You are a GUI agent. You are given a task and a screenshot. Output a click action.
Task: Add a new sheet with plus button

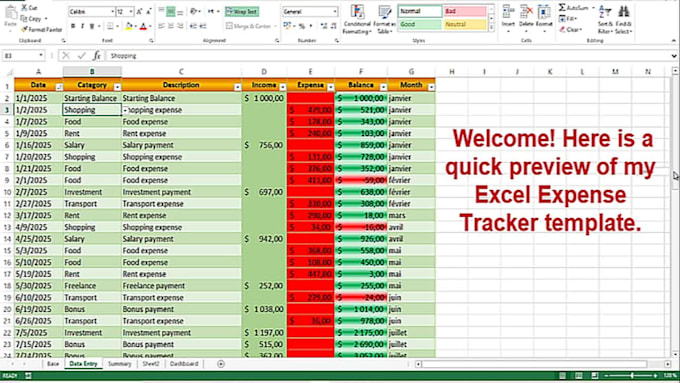click(x=221, y=364)
